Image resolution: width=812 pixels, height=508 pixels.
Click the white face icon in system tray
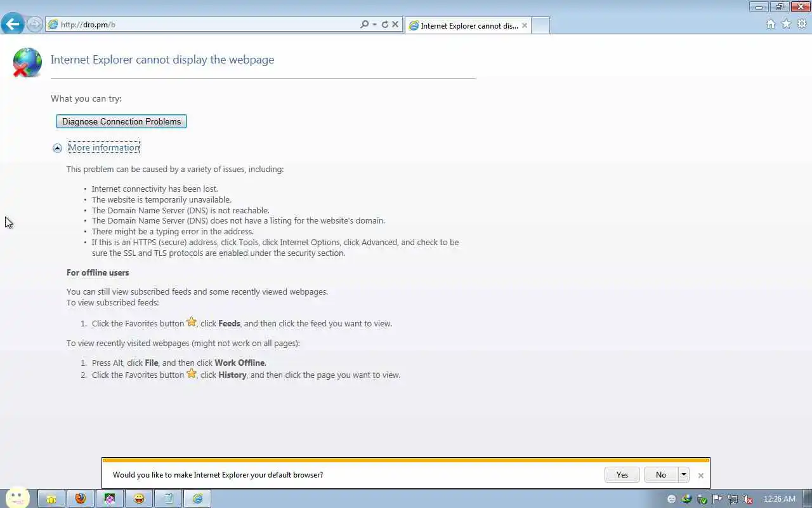point(671,499)
